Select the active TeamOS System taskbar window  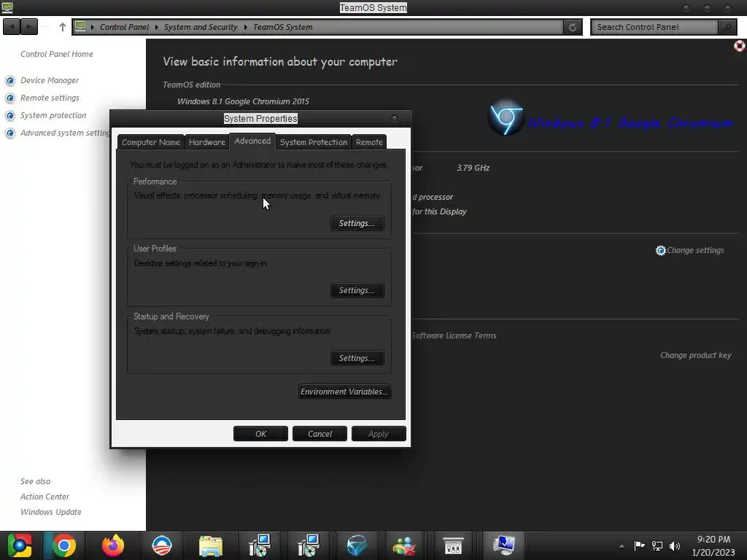tap(503, 545)
